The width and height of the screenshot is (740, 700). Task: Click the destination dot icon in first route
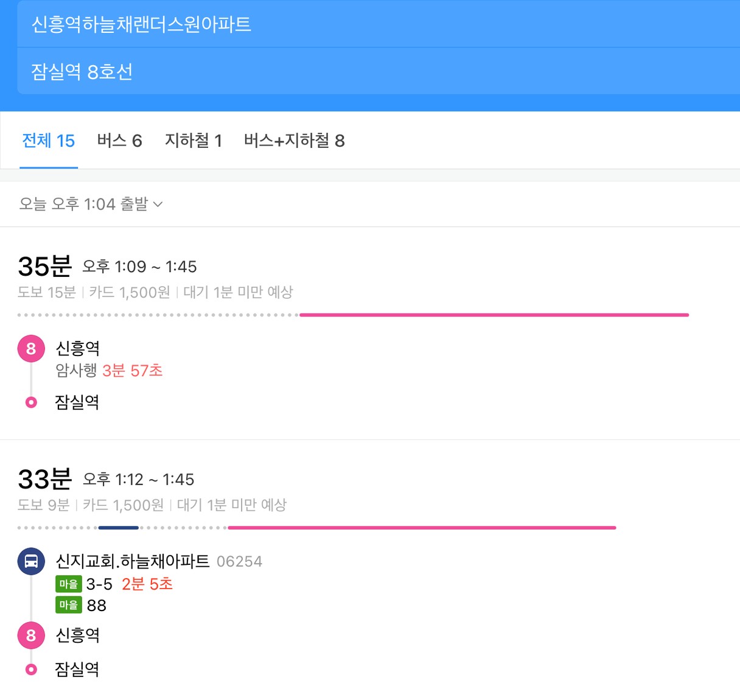tap(31, 402)
